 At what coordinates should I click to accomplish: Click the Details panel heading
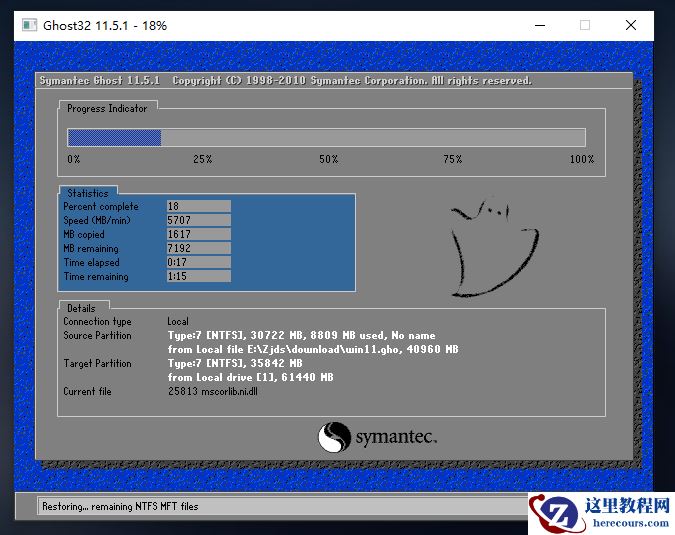(x=82, y=308)
